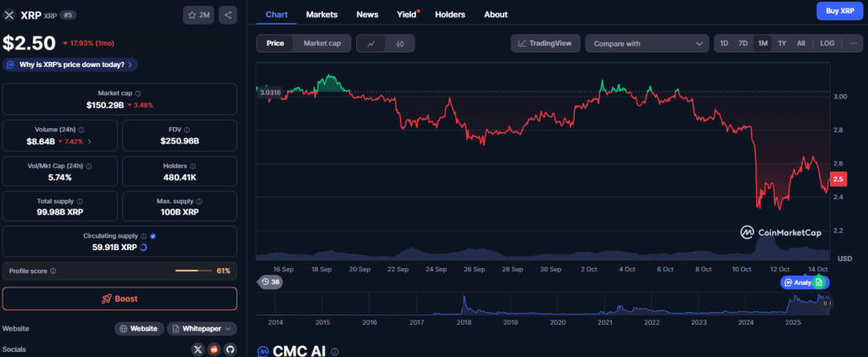Expand Volume (24h) details chevron
Viewport: 868px width, 357px height.
(90, 142)
